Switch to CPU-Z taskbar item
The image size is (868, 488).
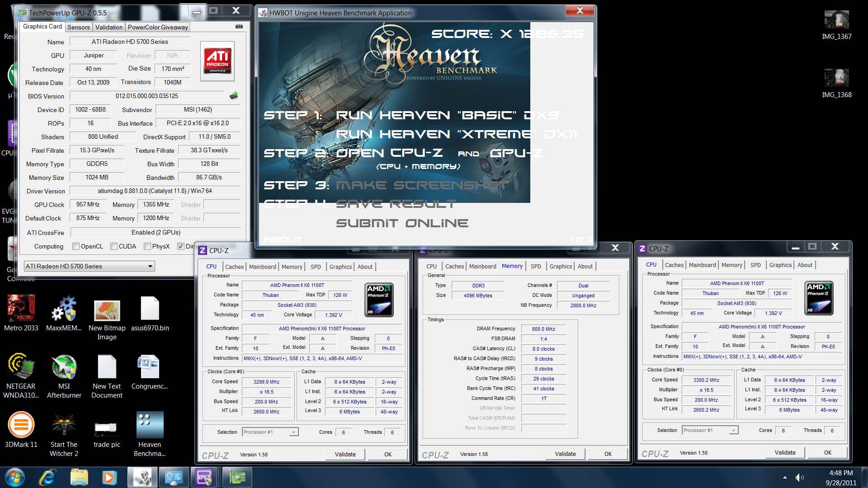(204, 477)
